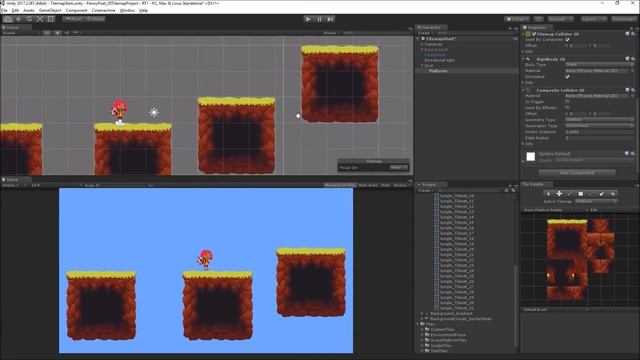Screen dimensions: 640x360
Task: Select the light gizmo in Scene view
Action: (154, 112)
